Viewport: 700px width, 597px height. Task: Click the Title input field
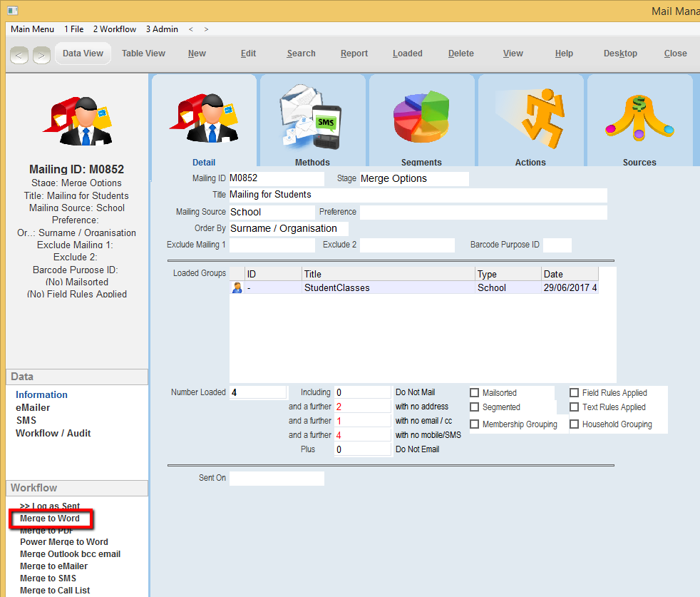pyautogui.click(x=417, y=195)
